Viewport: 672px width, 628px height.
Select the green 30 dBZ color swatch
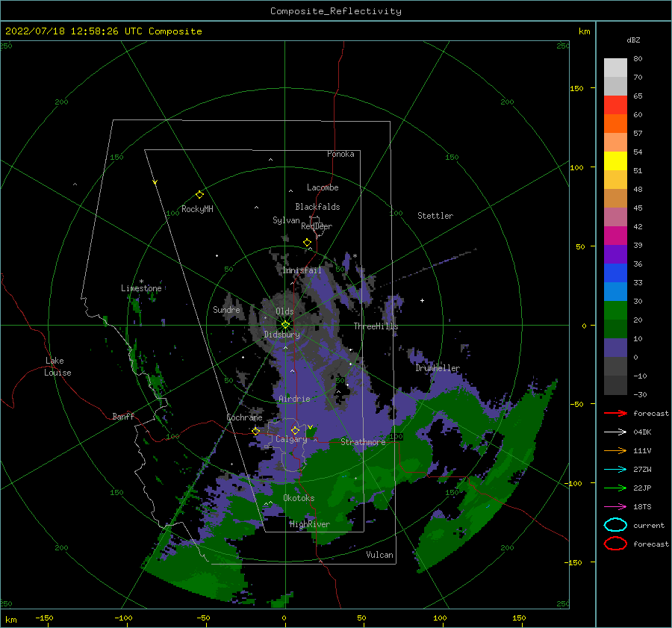coord(615,311)
